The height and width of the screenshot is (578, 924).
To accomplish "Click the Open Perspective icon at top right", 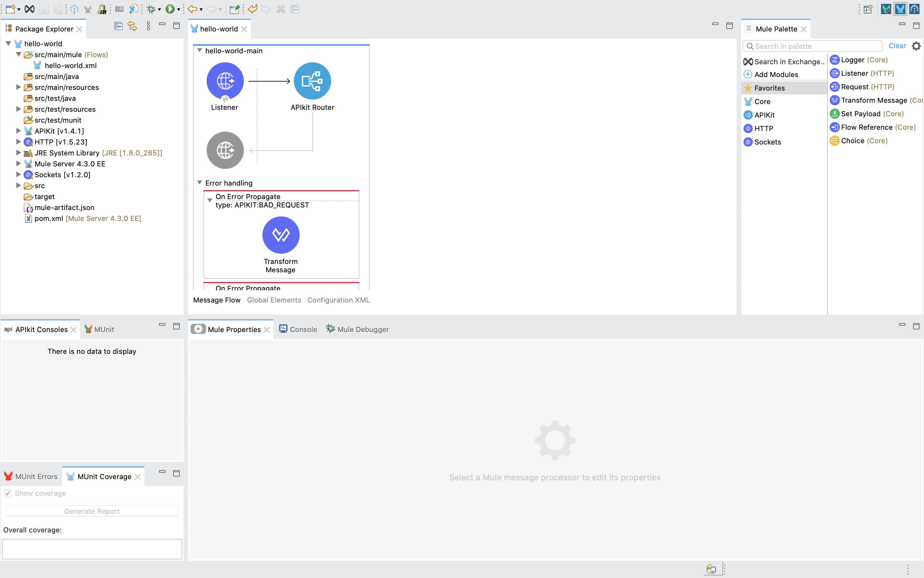I will [868, 9].
